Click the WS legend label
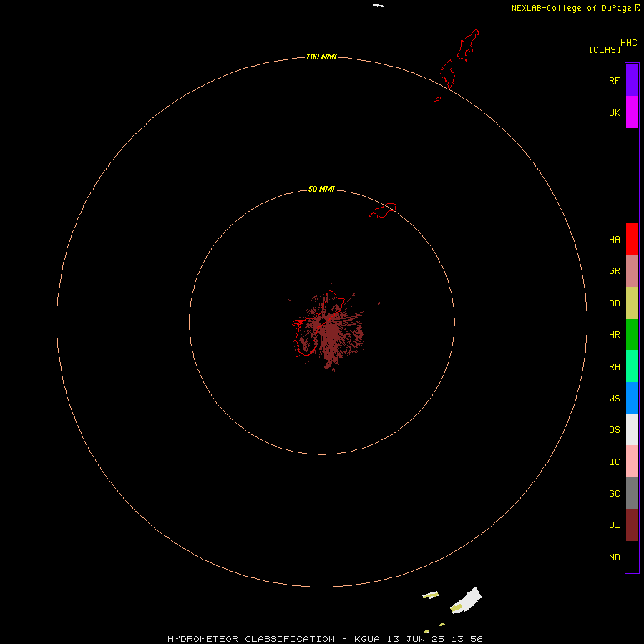644x644 pixels. pos(614,399)
